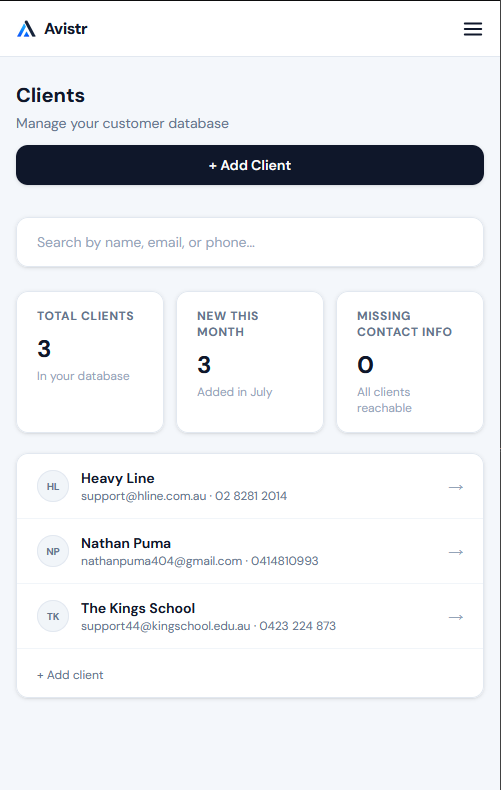Image resolution: width=501 pixels, height=790 pixels.
Task: Open The Kings School via its arrow icon
Action: click(x=456, y=617)
